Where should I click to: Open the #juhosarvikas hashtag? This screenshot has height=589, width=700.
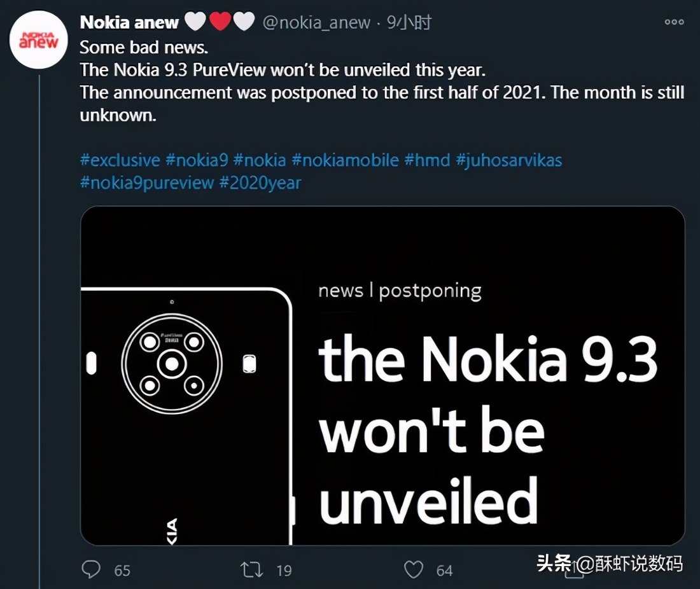pyautogui.click(x=508, y=160)
